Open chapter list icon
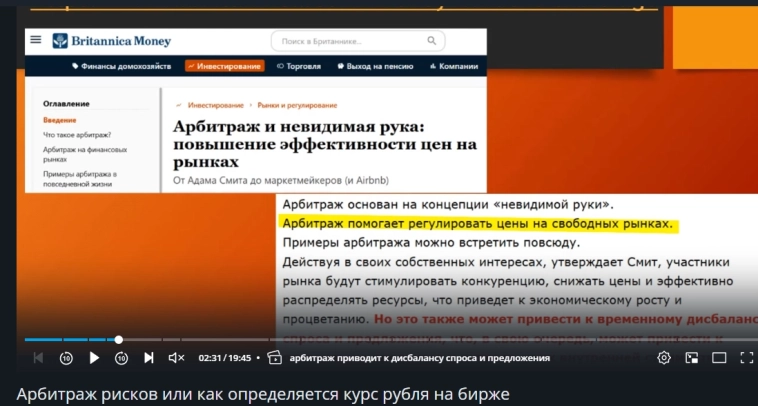This screenshot has width=758, height=406. [275, 358]
